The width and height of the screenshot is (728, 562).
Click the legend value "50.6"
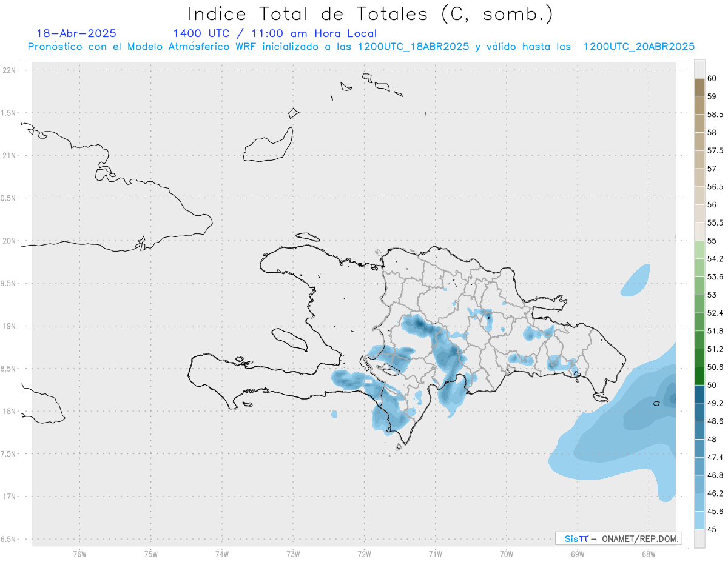[x=715, y=367]
